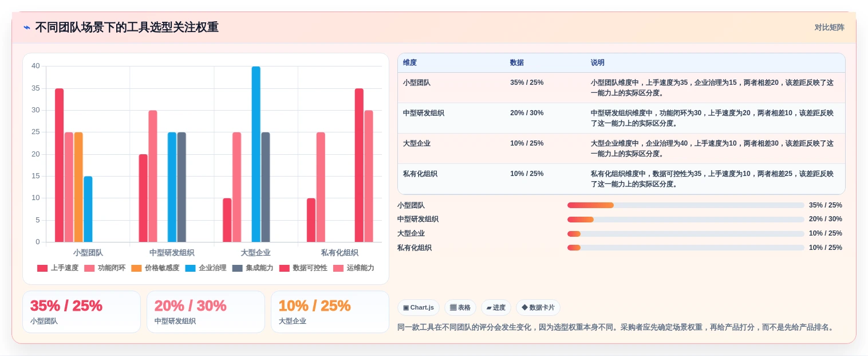Image resolution: width=868 pixels, height=356 pixels.
Task: Click the page title 不同团队场景下的工具选型关注权重
Action: point(127,28)
